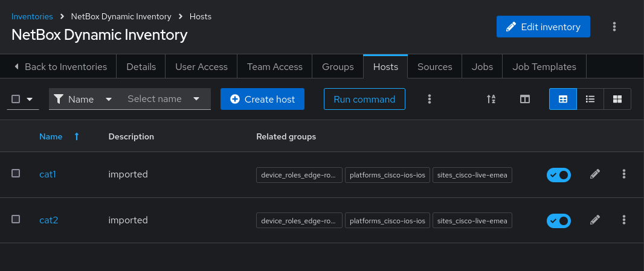The width and height of the screenshot is (644, 271).
Task: Follow the Inventories breadcrumb link
Action: pyautogui.click(x=32, y=16)
